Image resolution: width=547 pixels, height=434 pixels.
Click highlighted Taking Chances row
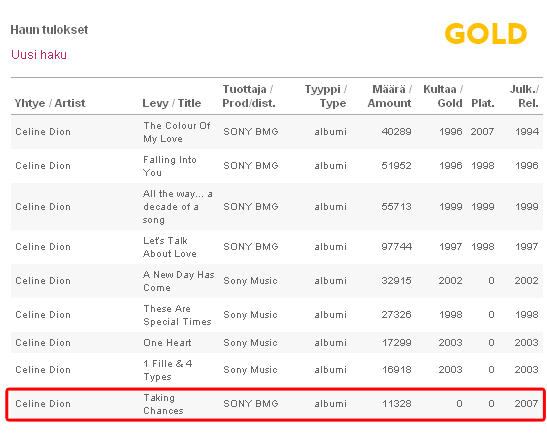(276, 404)
